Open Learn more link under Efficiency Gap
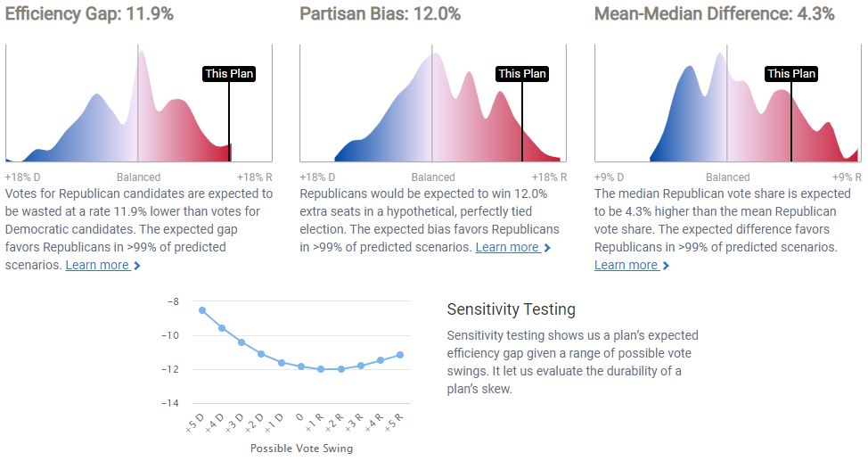The width and height of the screenshot is (868, 461). (97, 265)
